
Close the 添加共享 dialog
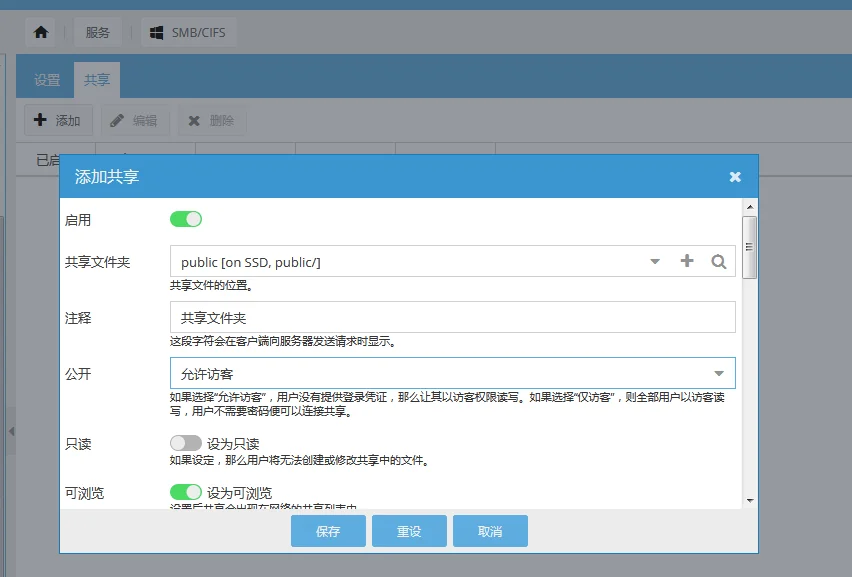pyautogui.click(x=735, y=177)
